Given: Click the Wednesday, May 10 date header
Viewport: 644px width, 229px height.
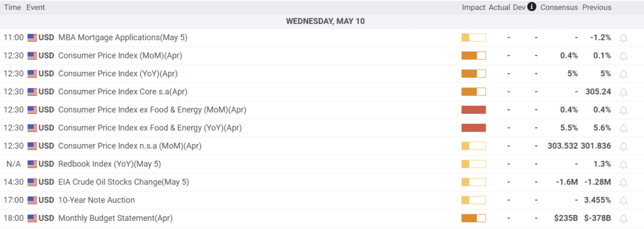Looking at the screenshot, I should pos(325,21).
